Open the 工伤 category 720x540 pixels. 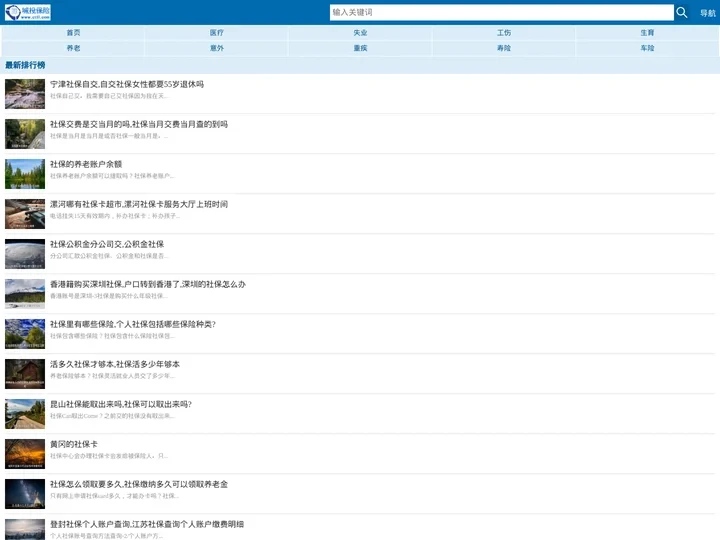(504, 33)
